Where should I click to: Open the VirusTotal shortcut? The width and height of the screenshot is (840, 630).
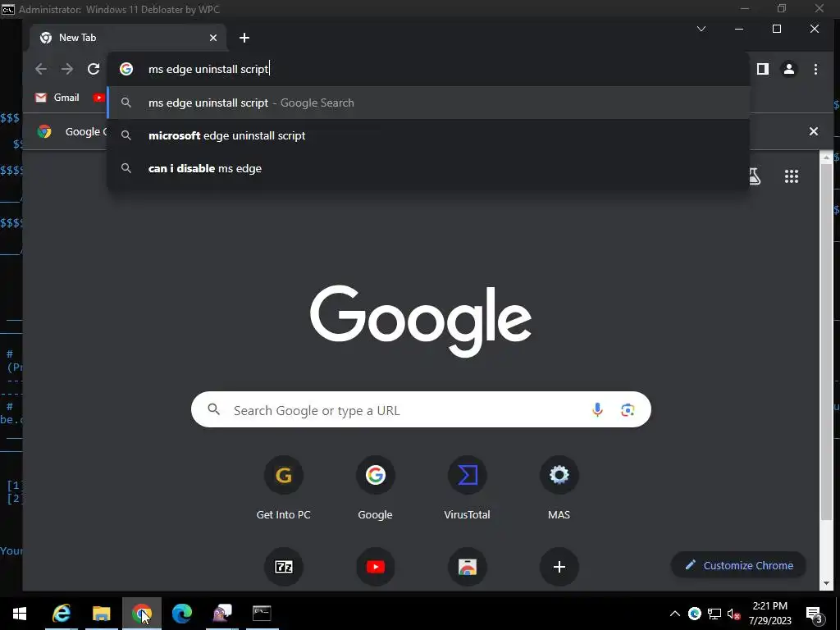coord(467,488)
